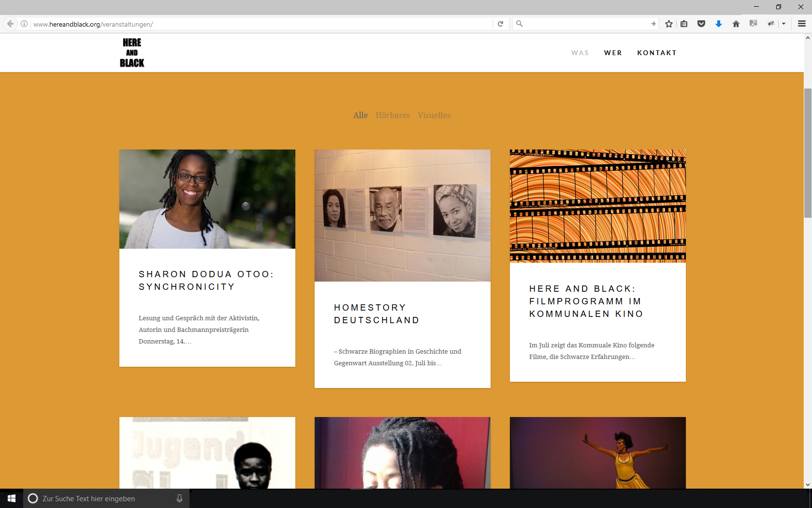Reload the current page
This screenshot has height=508, width=812.
click(500, 24)
